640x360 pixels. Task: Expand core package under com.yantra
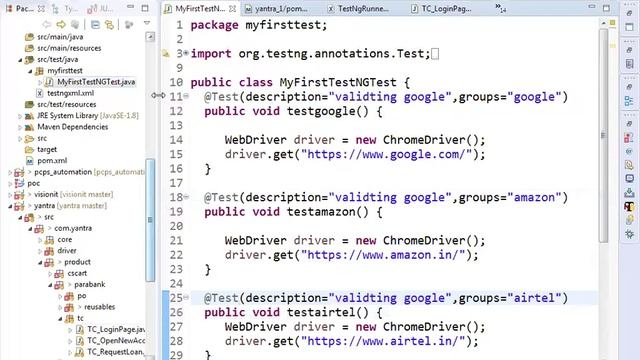pos(40,240)
